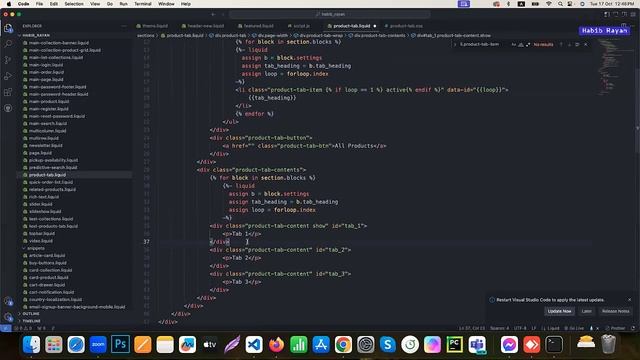Open the Explorer view in activity bar
The image size is (640, 360).
[8, 28]
